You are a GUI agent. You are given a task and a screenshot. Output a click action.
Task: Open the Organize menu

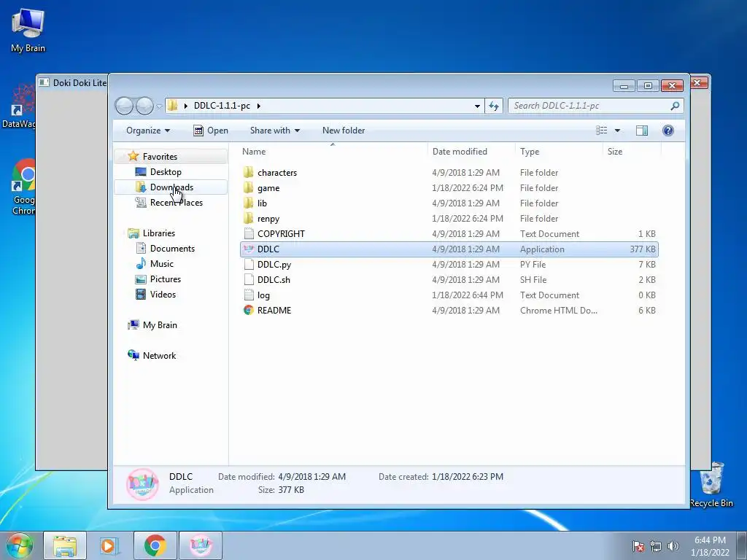147,131
